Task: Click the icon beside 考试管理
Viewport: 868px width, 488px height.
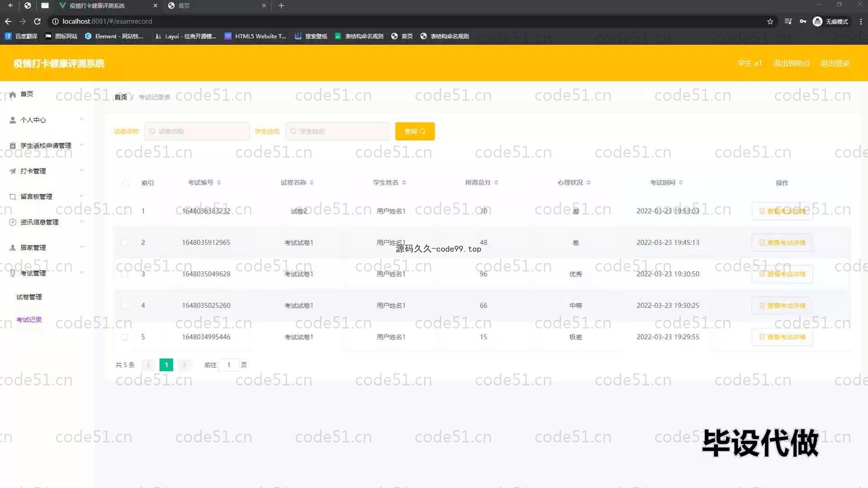Action: 13,273
